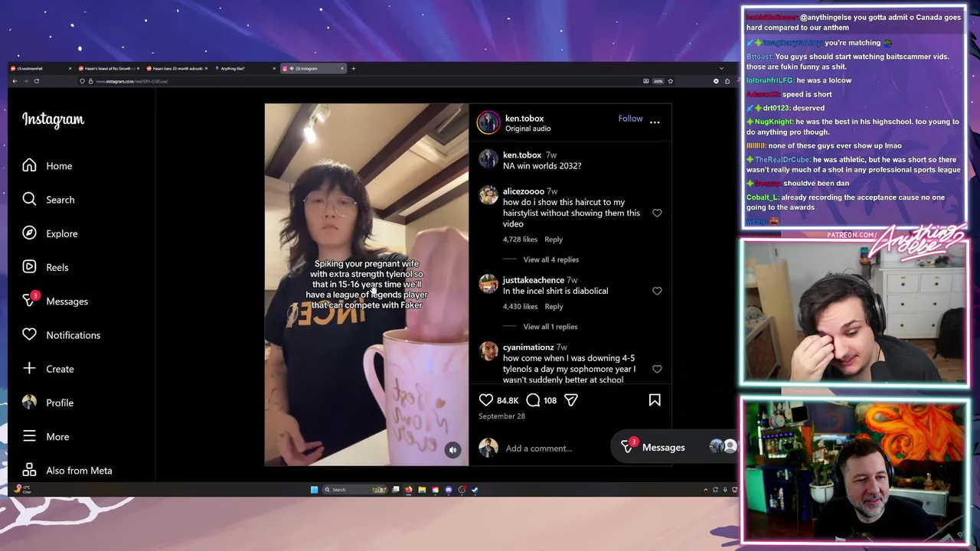Go to Explore in sidebar
980x551 pixels.
51,233
